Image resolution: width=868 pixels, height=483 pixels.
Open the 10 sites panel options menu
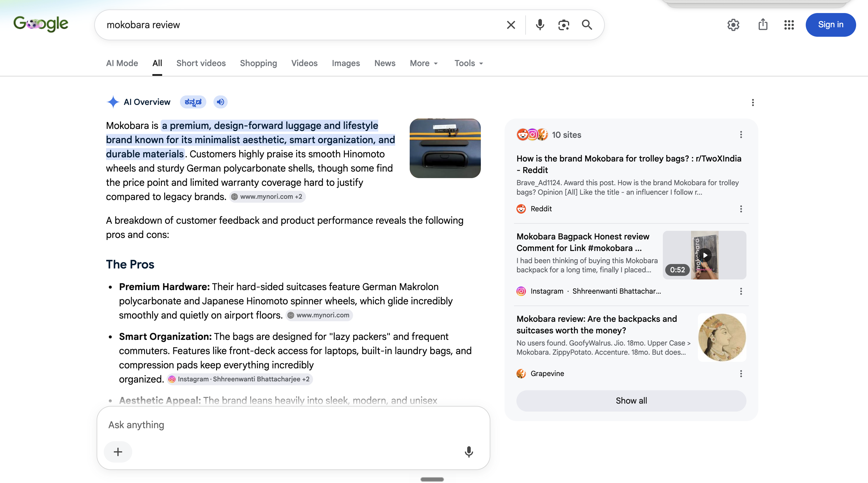pyautogui.click(x=741, y=135)
